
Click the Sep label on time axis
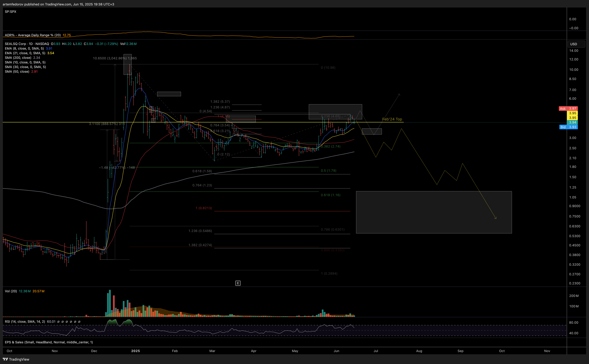[x=460, y=351]
